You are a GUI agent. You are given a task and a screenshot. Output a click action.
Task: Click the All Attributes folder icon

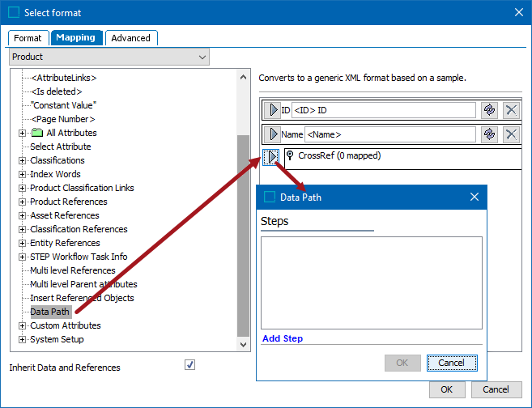coord(37,133)
